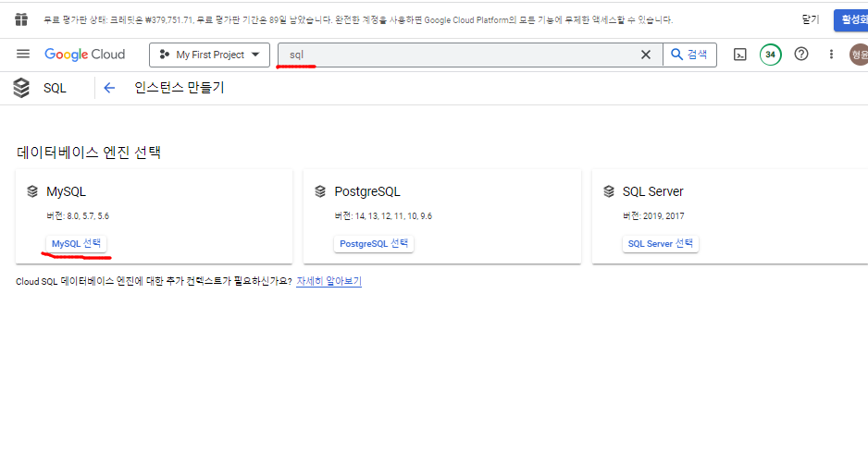Viewport: 868px width, 453px height.
Task: Click the SQL Server 선택 button
Action: 661,243
